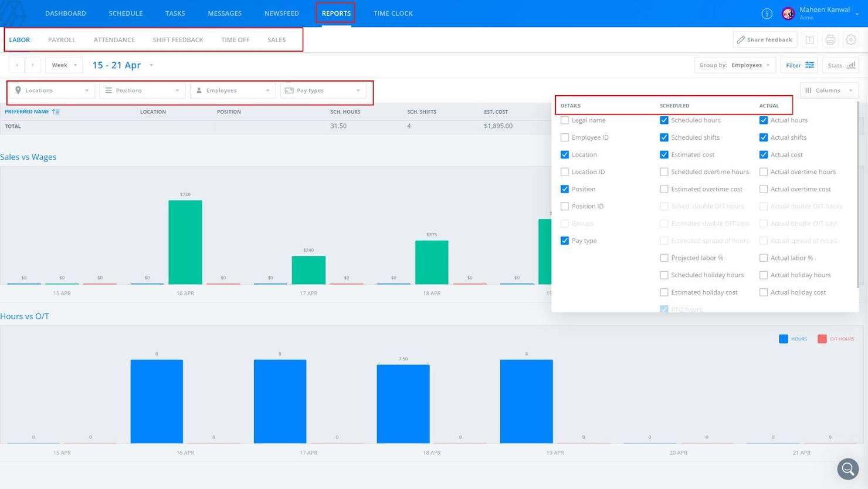
Task: Enable Location ID checkbox
Action: point(565,172)
